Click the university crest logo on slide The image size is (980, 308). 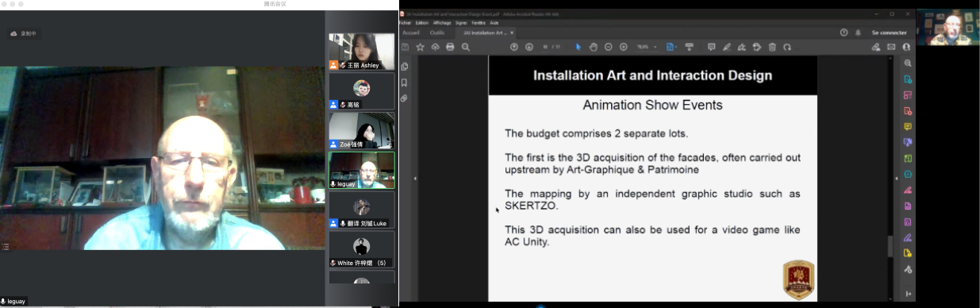pyautogui.click(x=798, y=280)
